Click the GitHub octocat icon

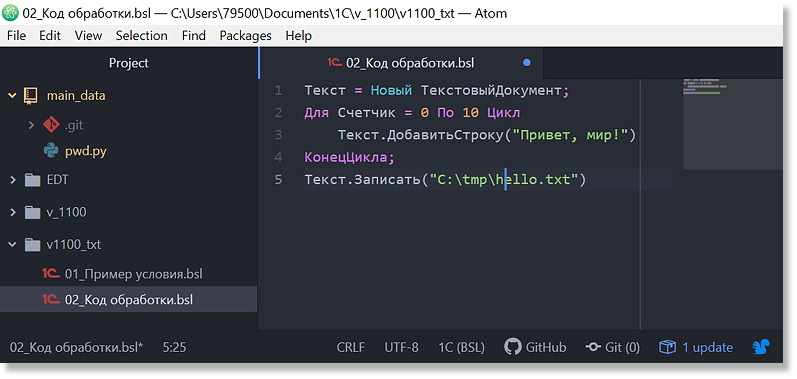(x=513, y=347)
